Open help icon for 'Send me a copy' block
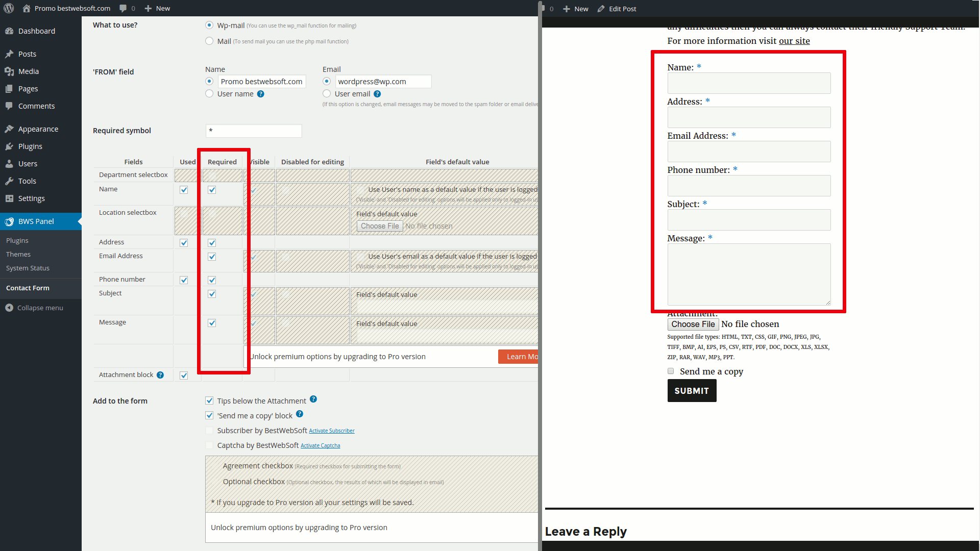The image size is (980, 551). tap(300, 414)
